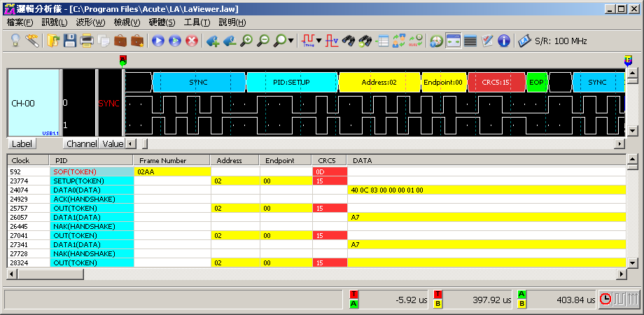Click the plain magnifier zoom icon
This screenshot has height=315, width=644.
point(281,41)
